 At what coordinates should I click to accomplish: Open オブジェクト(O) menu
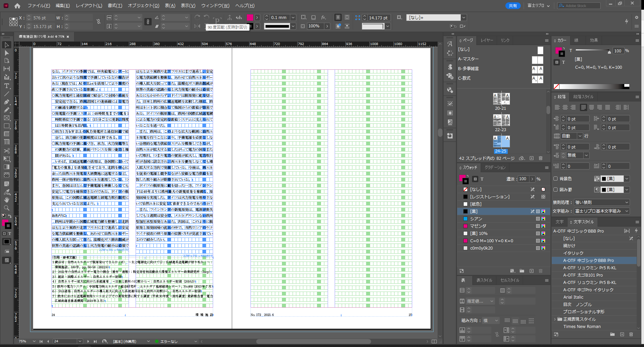tap(143, 6)
